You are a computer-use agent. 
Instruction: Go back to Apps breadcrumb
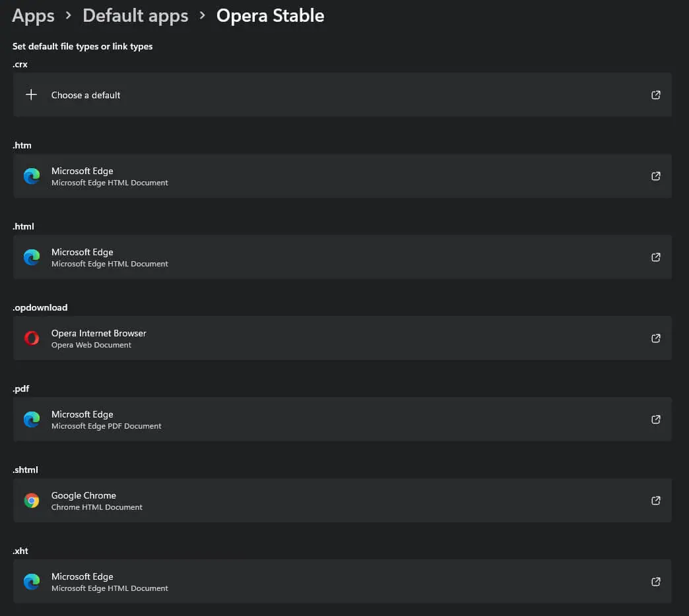pyautogui.click(x=33, y=16)
